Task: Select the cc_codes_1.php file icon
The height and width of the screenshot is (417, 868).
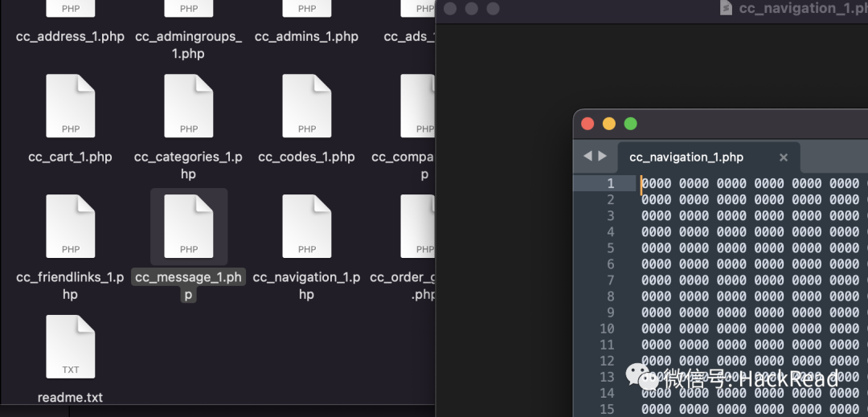Action: [x=307, y=105]
